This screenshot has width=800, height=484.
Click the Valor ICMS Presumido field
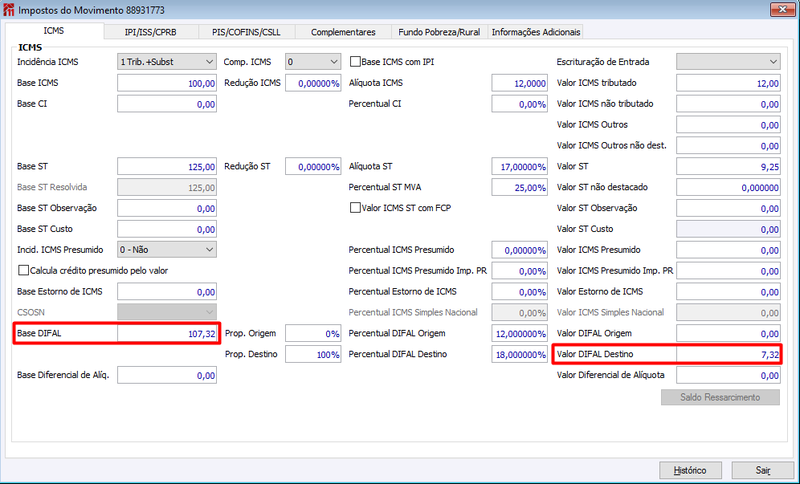[x=728, y=250]
